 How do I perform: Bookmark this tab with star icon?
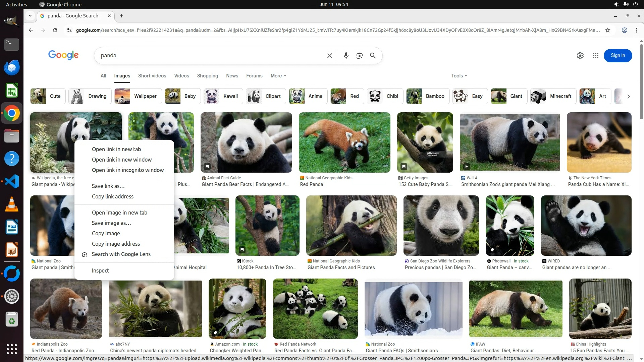point(607,30)
